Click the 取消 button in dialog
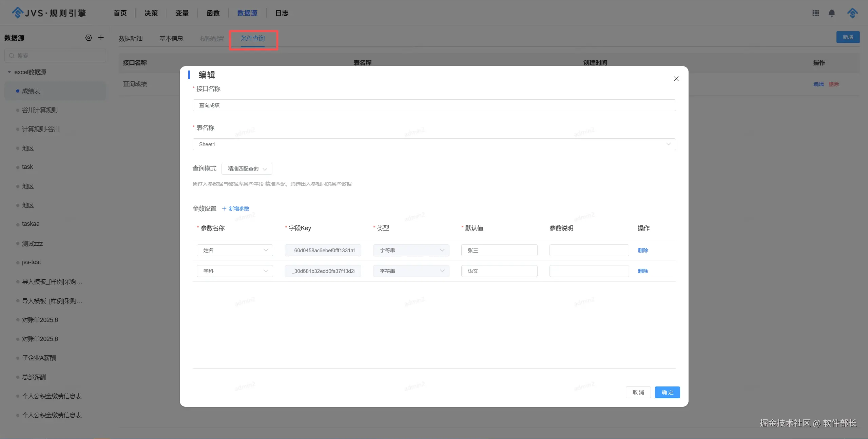This screenshot has height=439, width=868. (638, 392)
